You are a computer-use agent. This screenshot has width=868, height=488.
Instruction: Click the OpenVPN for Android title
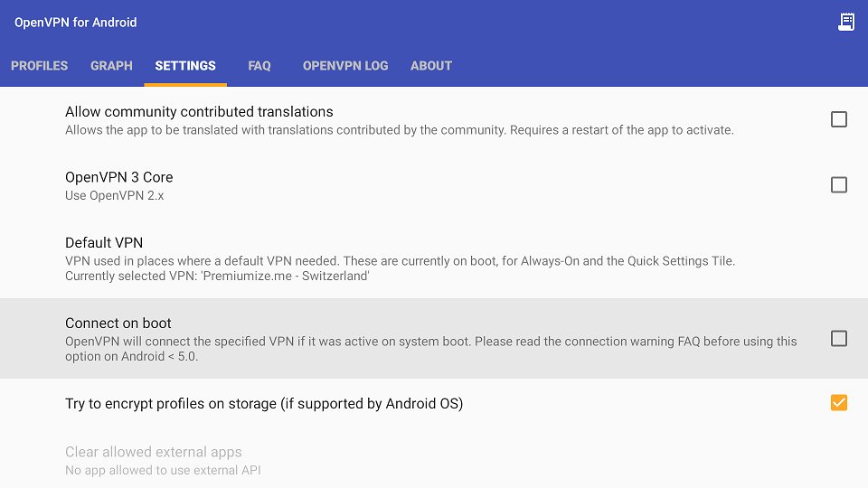point(75,23)
